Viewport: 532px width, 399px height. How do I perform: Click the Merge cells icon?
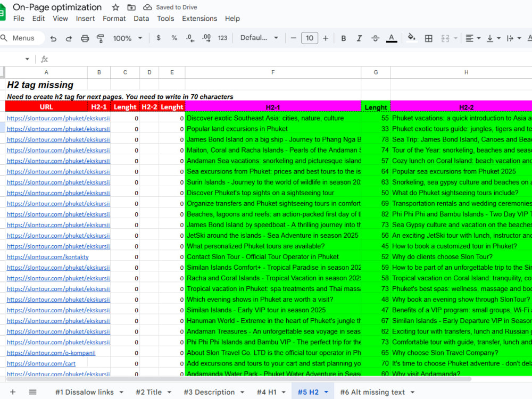(x=445, y=38)
